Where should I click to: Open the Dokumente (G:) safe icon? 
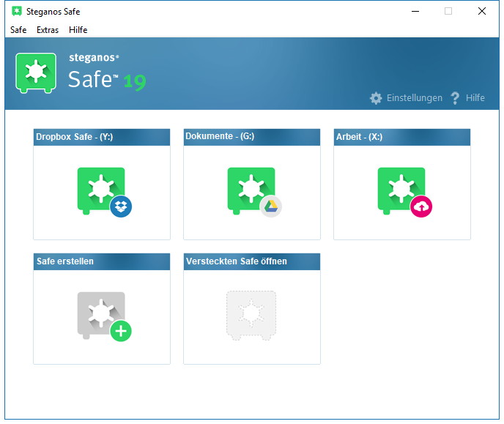[x=251, y=190]
